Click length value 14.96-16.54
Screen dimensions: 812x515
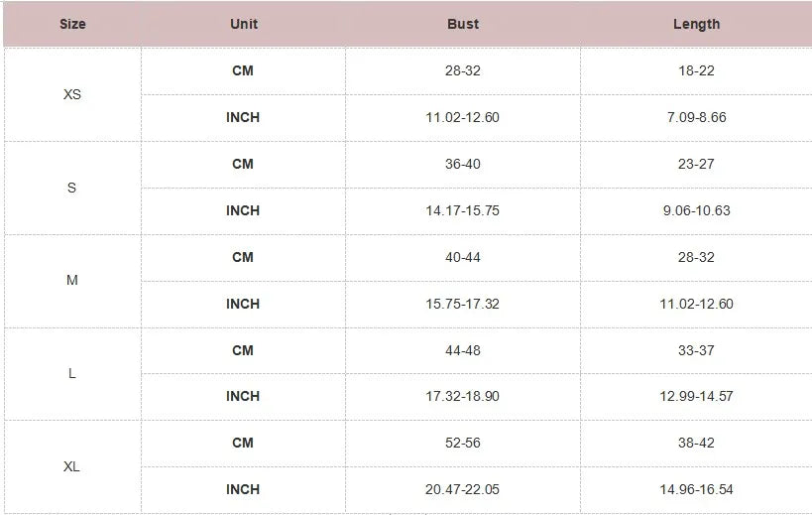tap(696, 489)
